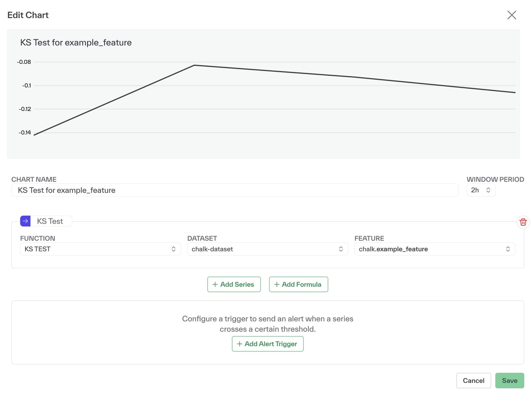
Task: Click the purple arrow series icon
Action: coord(25,221)
